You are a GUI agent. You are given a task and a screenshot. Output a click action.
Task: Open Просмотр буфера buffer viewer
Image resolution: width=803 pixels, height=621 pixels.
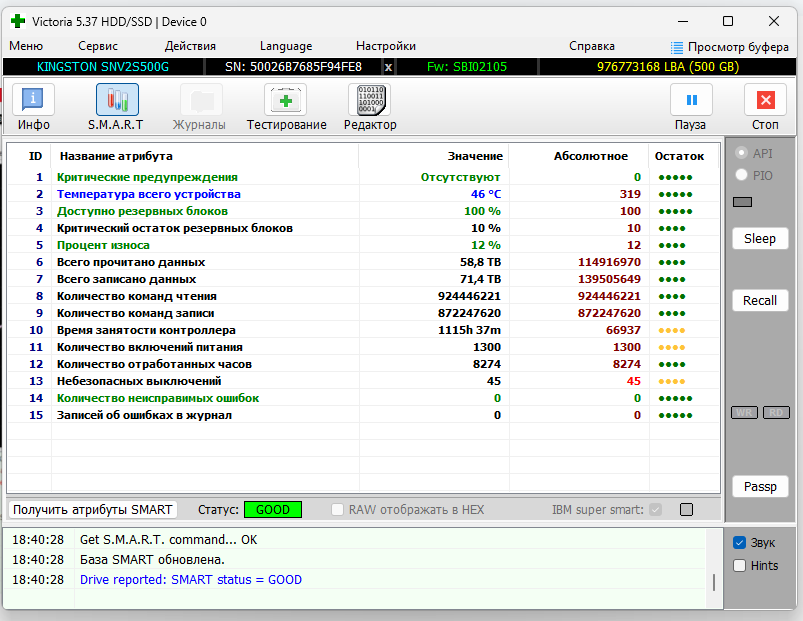(729, 46)
